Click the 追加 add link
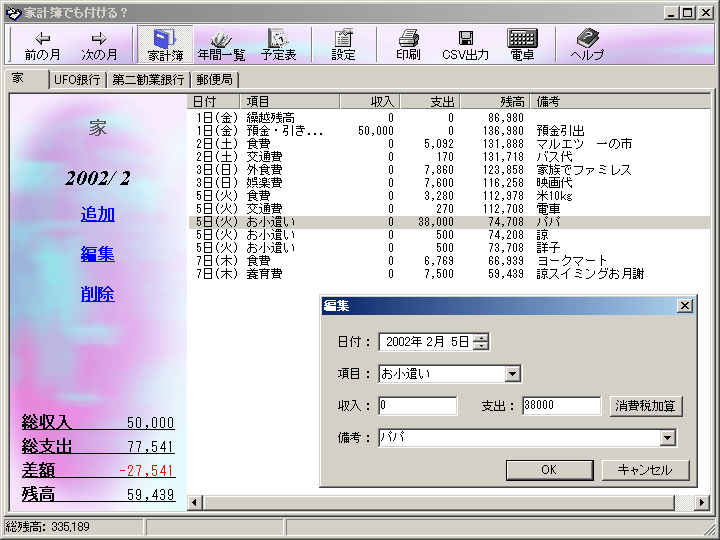 (x=98, y=214)
